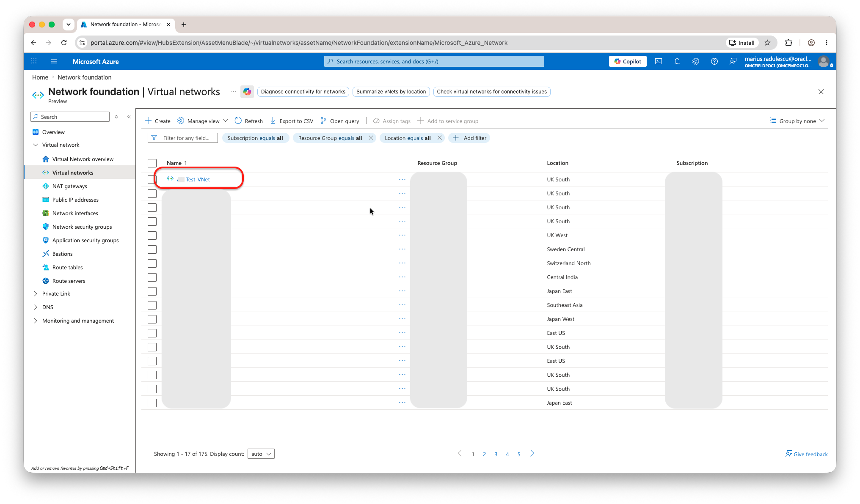Open the notifications bell

tap(677, 61)
